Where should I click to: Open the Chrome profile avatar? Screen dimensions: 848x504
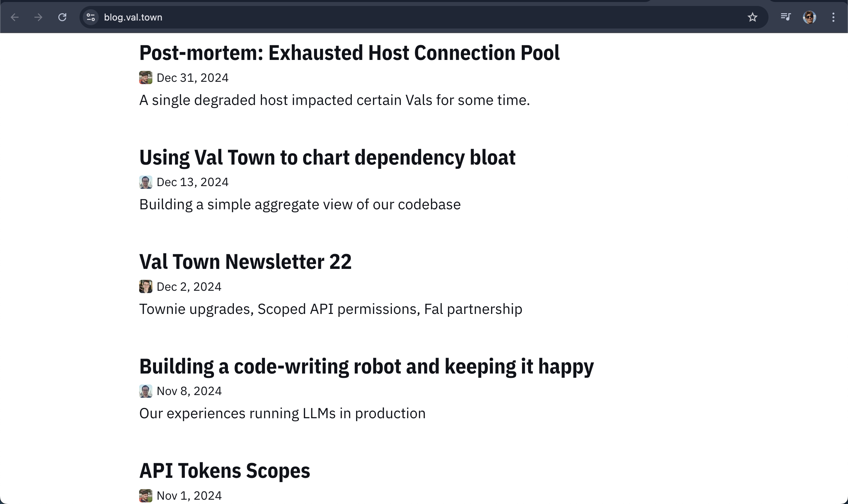(x=810, y=17)
